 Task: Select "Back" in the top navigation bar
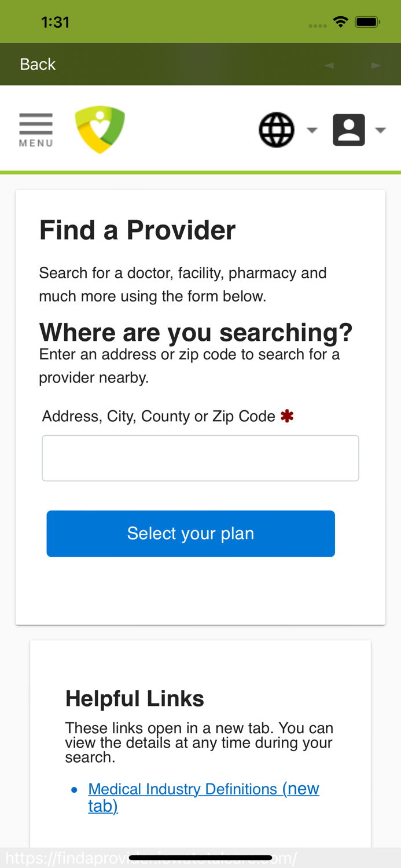pos(37,64)
